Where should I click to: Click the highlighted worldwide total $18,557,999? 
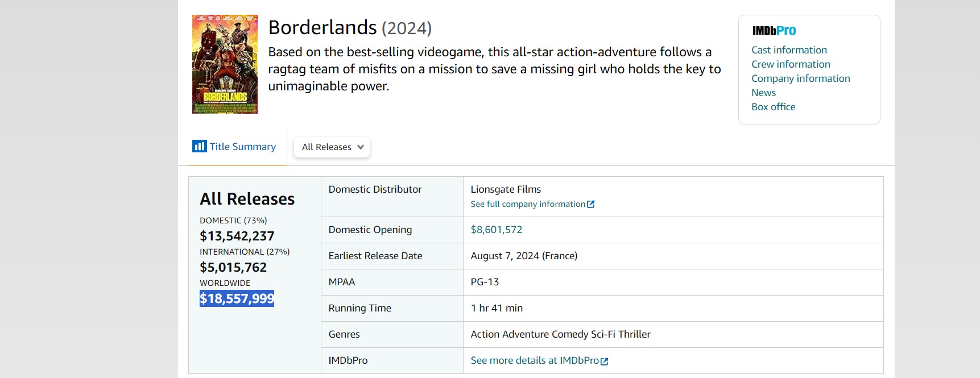[x=237, y=298]
